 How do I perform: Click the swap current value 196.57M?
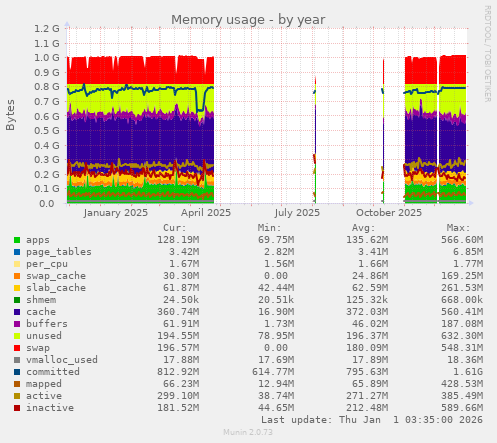click(x=178, y=348)
